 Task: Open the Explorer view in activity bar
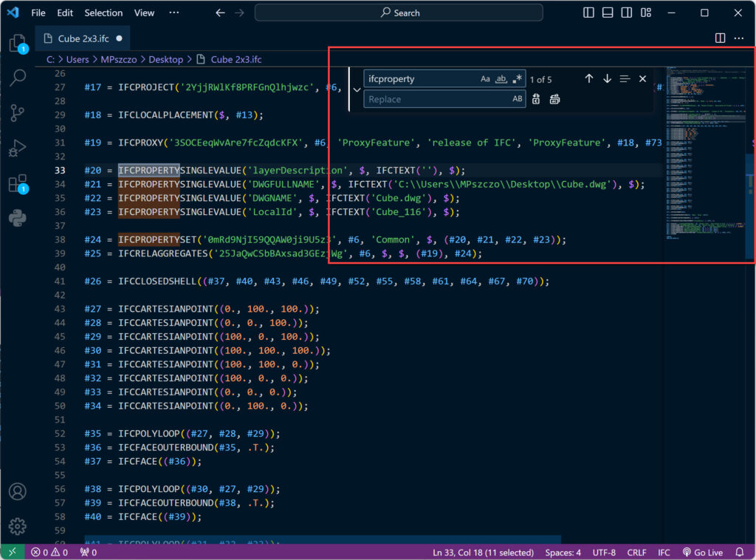(18, 43)
